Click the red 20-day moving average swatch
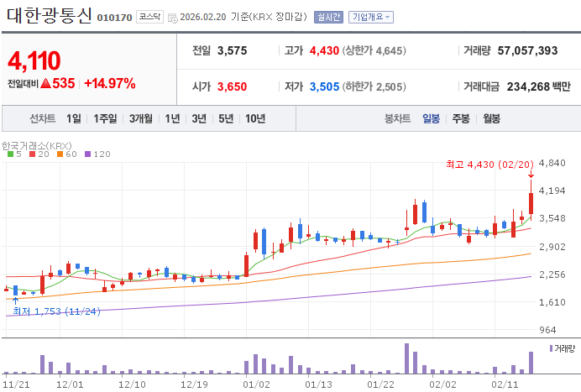 (x=32, y=154)
